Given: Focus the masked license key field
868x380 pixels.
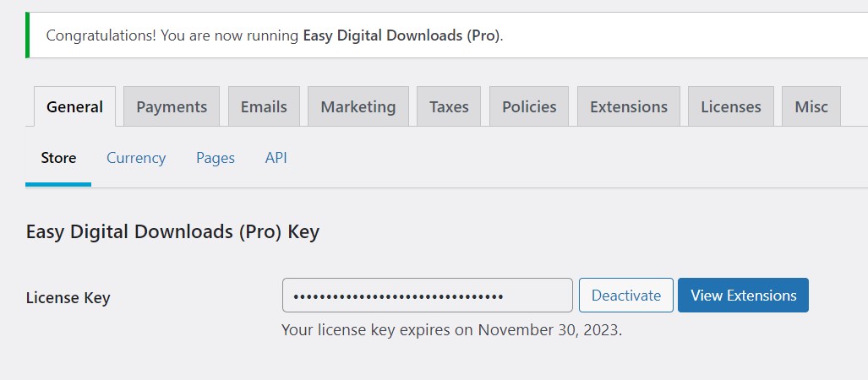Looking at the screenshot, I should 427,296.
